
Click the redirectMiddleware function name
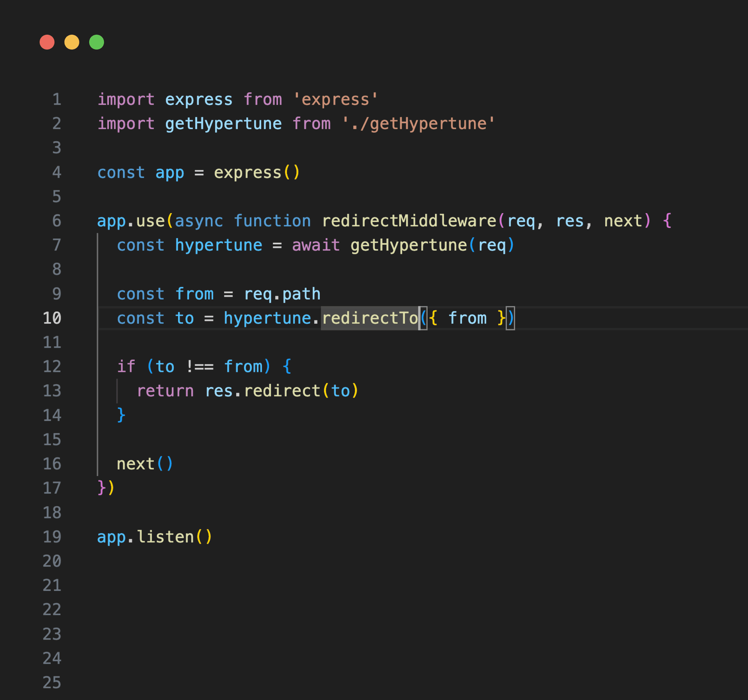pos(409,221)
